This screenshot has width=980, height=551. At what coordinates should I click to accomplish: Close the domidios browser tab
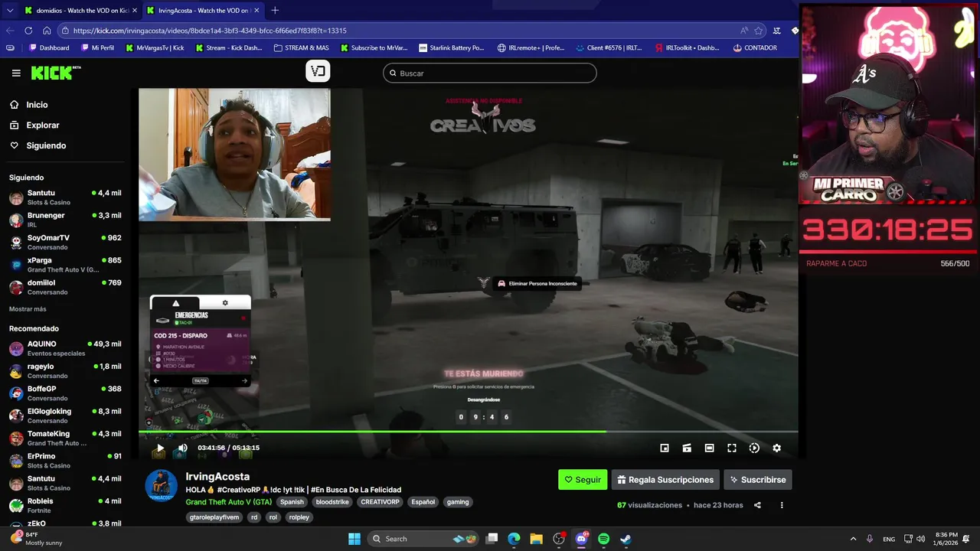click(x=135, y=11)
